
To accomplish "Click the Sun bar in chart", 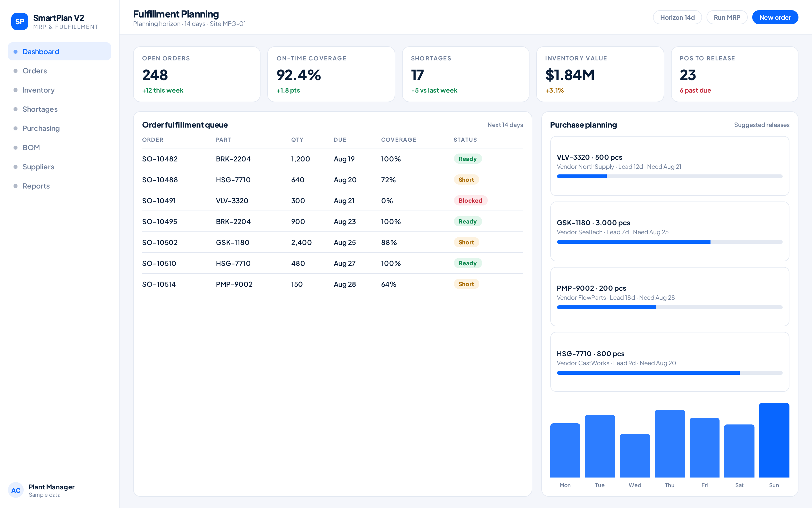I will (x=774, y=440).
